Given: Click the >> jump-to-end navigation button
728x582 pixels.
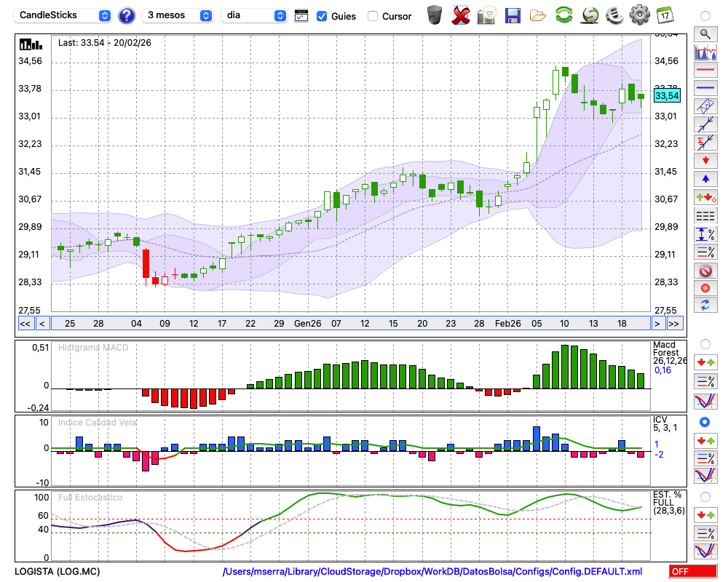Looking at the screenshot, I should pos(674,324).
